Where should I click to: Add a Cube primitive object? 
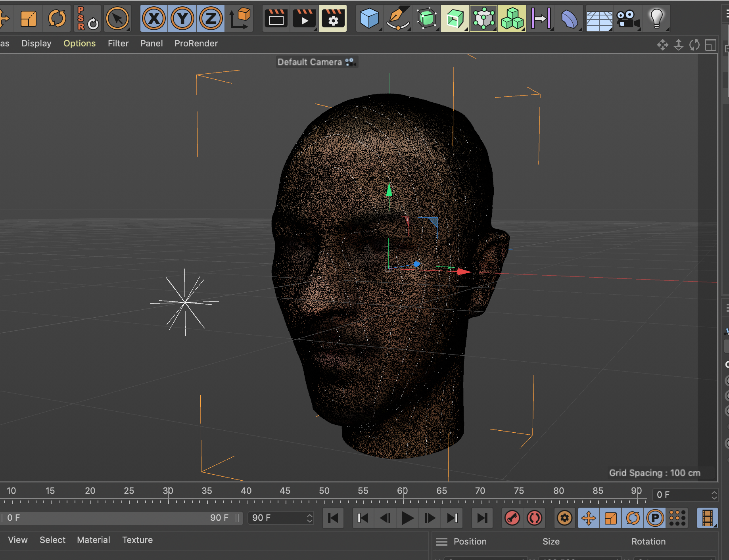(x=369, y=18)
